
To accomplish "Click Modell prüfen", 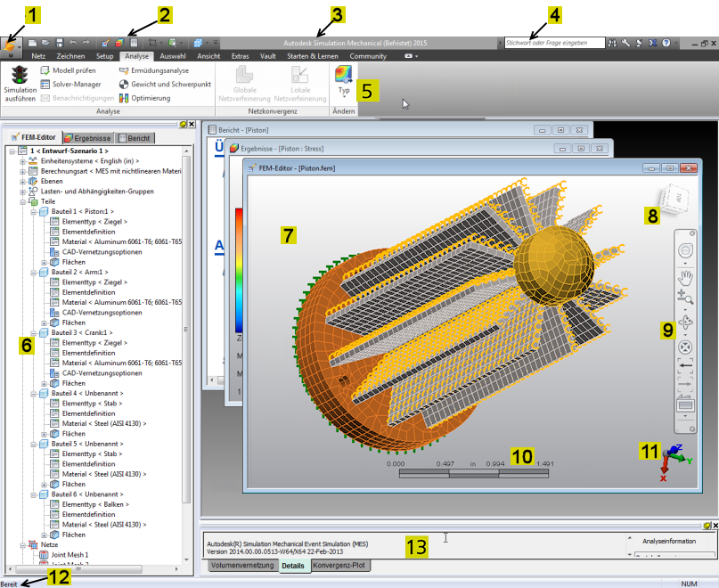I will click(x=69, y=70).
